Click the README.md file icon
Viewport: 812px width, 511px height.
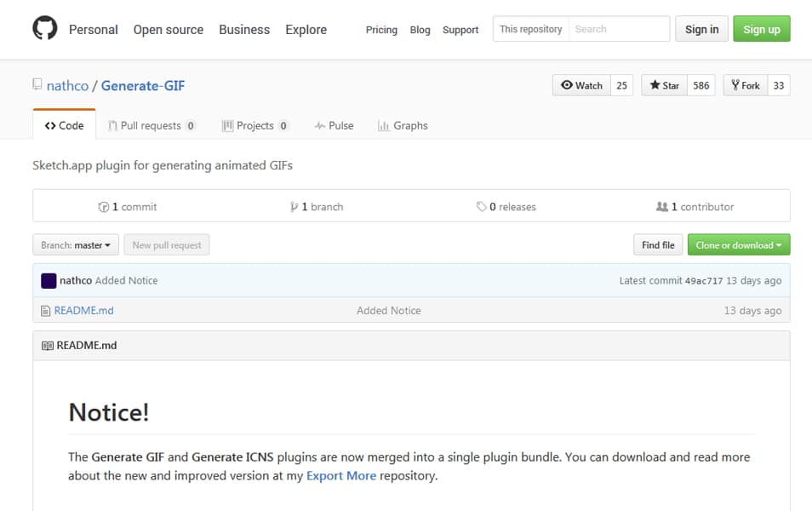[46, 311]
